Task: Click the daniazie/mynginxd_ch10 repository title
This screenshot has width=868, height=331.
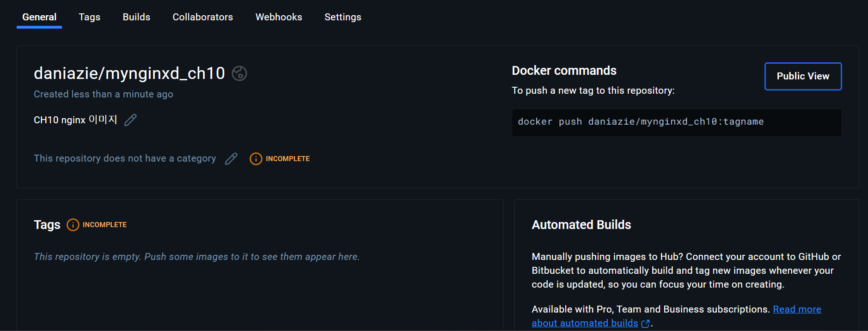Action: 129,73
